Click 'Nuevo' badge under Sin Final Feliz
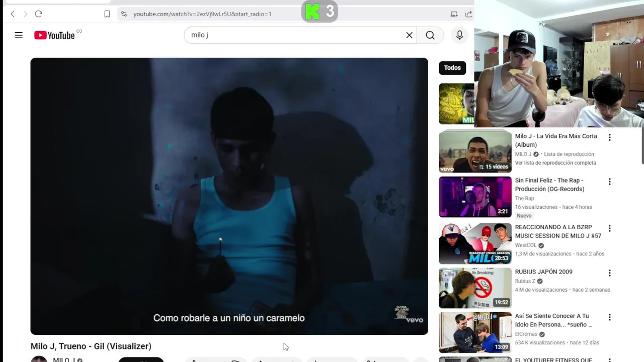The width and height of the screenshot is (644, 362). coord(524,216)
